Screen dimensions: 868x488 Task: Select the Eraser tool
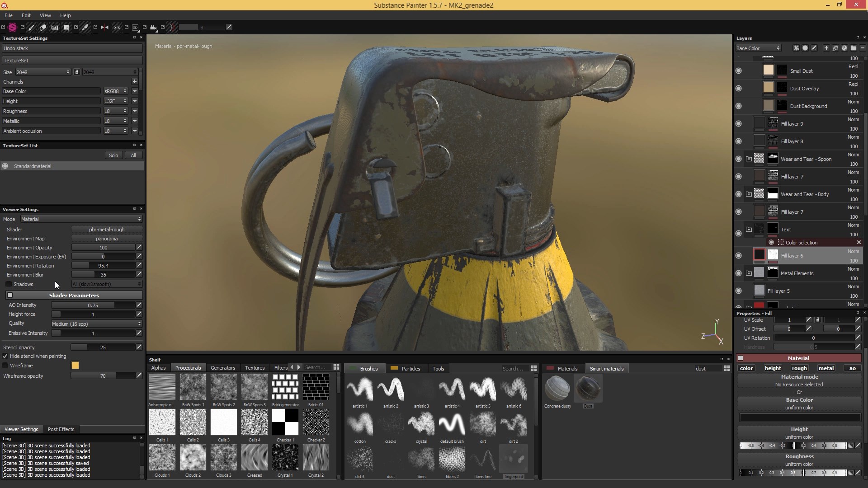pyautogui.click(x=43, y=28)
